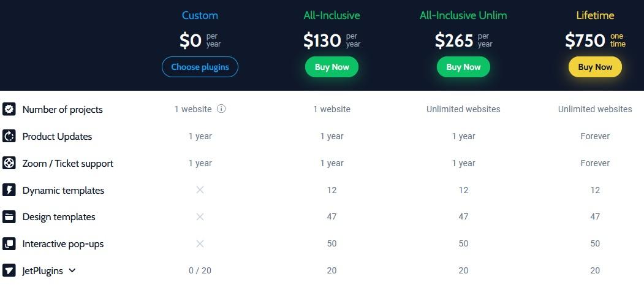The height and width of the screenshot is (290, 644).
Task: Click the Custom plan's 0 / 20 JetPlugins count
Action: point(200,270)
